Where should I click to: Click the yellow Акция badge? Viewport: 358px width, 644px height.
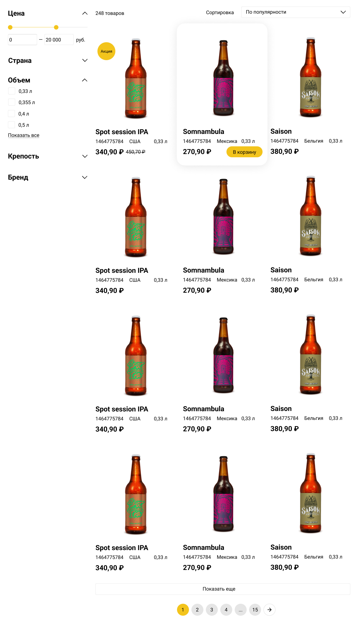(106, 51)
